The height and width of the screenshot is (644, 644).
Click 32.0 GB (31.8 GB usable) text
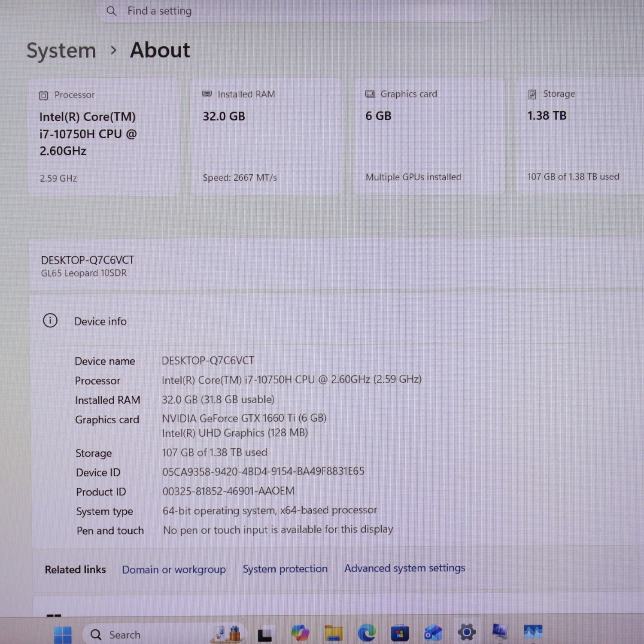(x=218, y=399)
